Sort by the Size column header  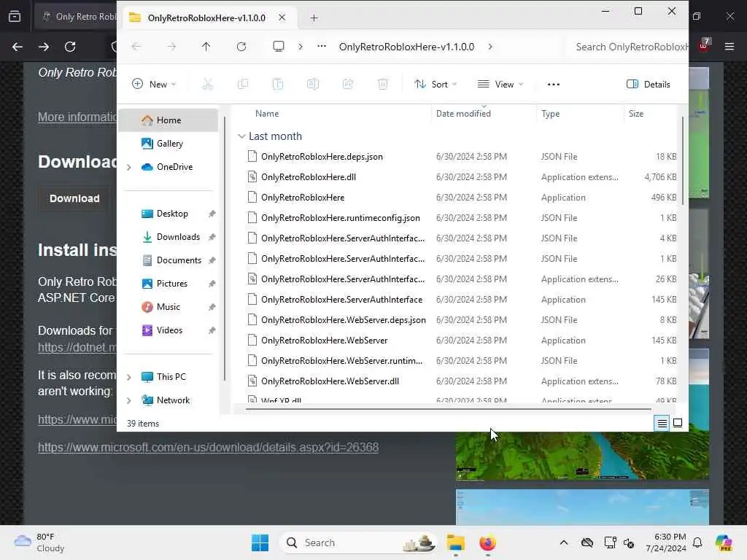[636, 113]
